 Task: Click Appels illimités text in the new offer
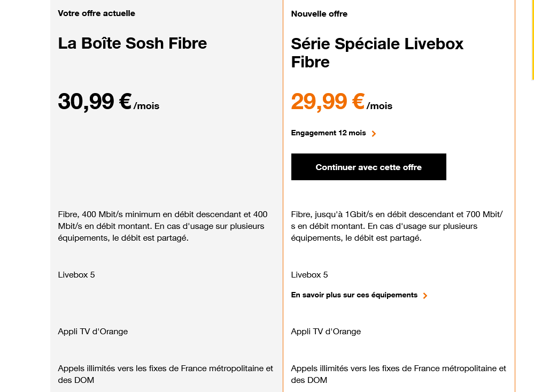tap(398, 374)
